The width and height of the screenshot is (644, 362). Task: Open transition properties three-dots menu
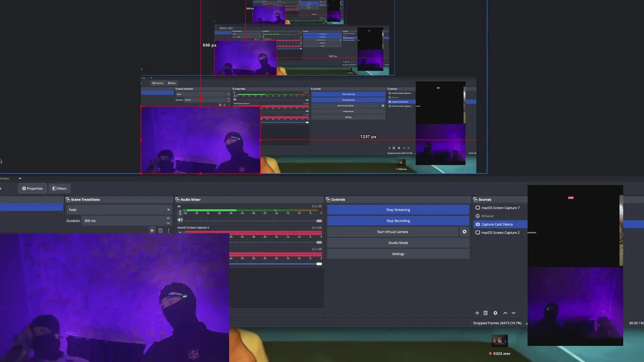[x=168, y=231]
